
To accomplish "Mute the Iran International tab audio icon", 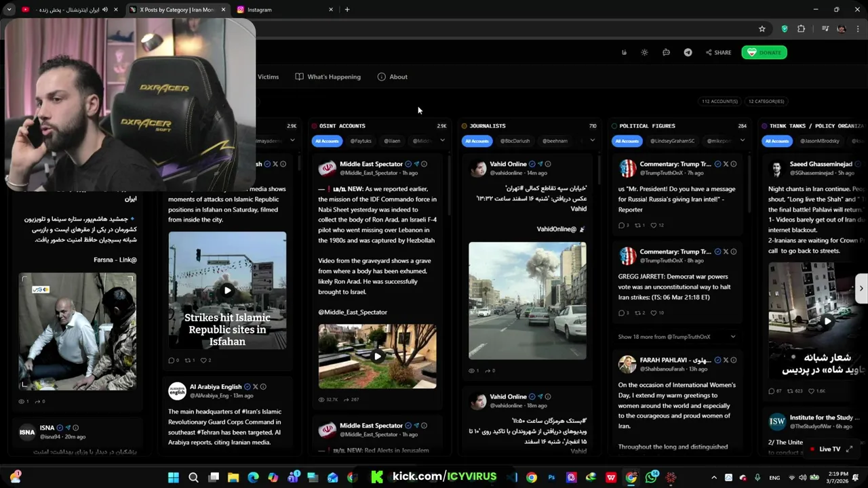I will tap(105, 9).
